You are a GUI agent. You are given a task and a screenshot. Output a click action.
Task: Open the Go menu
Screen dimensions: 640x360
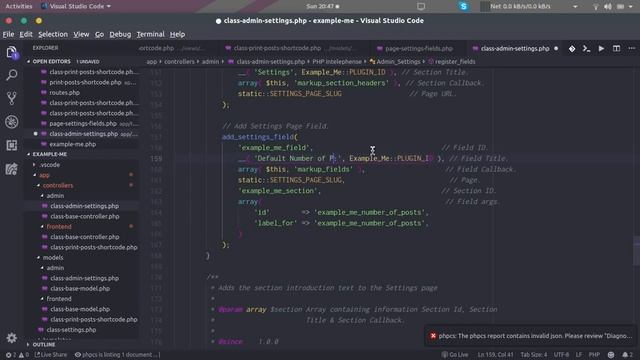point(100,34)
